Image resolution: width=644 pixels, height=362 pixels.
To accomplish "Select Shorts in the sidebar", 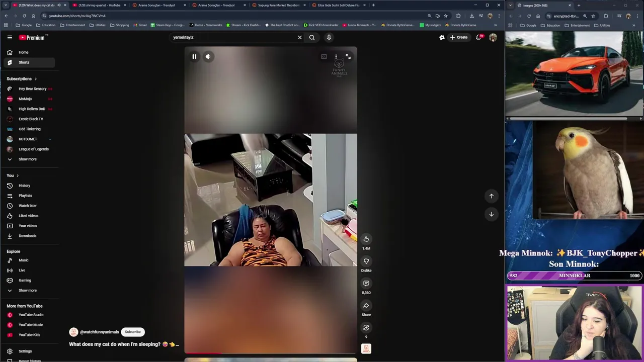I will 30,62.
